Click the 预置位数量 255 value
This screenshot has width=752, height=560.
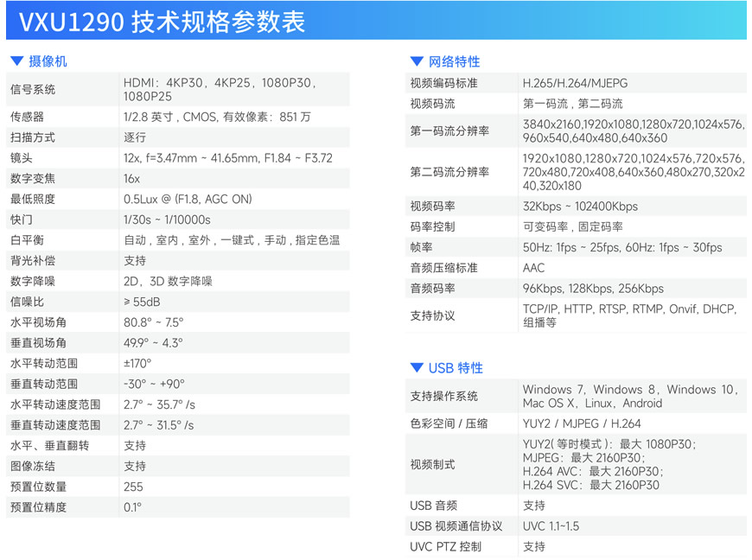click(x=133, y=487)
